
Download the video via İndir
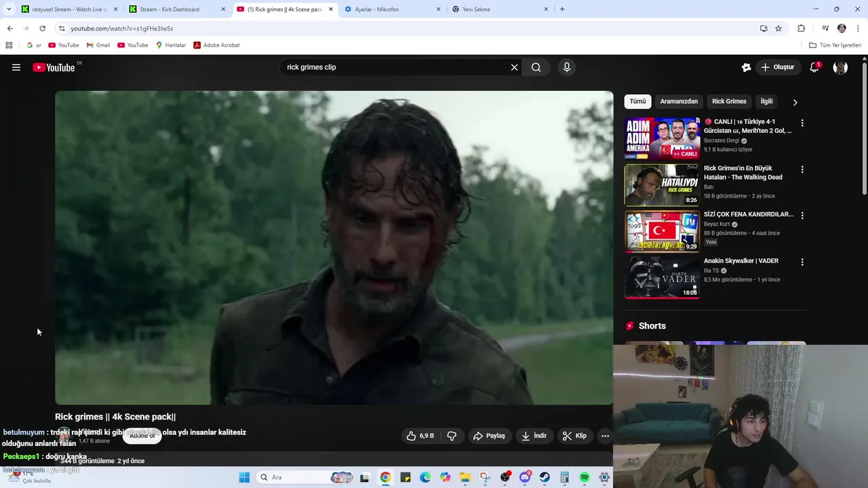pyautogui.click(x=534, y=436)
